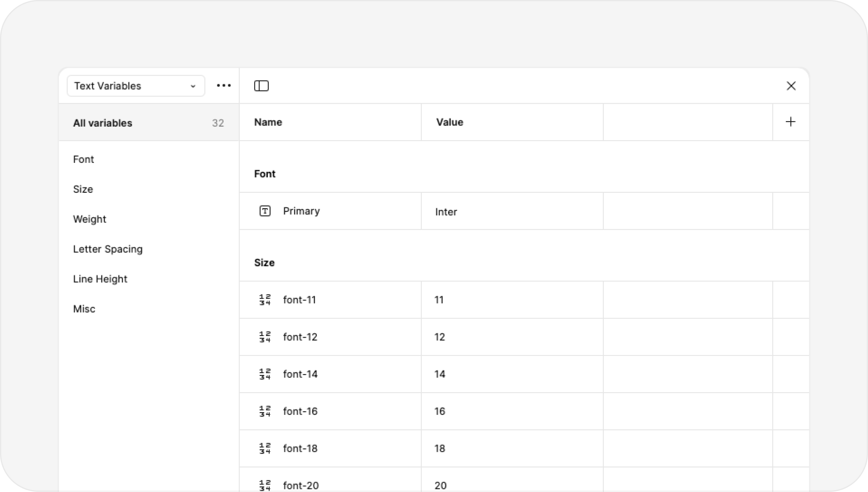868x492 pixels.
Task: Toggle the sidebar panel icon
Action: (x=261, y=86)
